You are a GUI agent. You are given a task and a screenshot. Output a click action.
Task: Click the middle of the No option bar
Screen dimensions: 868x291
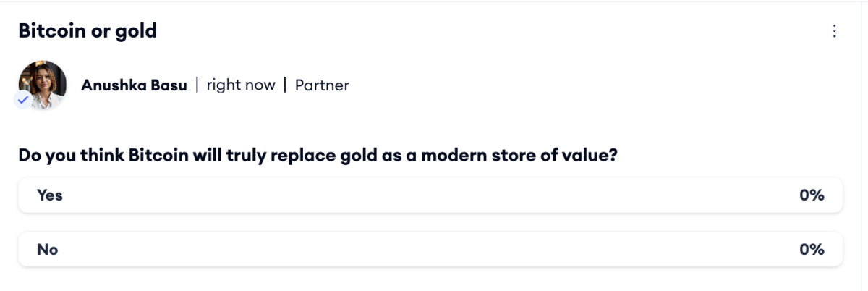point(430,249)
